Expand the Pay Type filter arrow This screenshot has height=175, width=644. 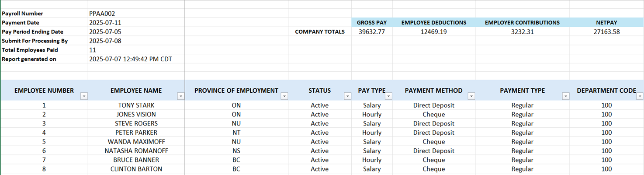388,96
